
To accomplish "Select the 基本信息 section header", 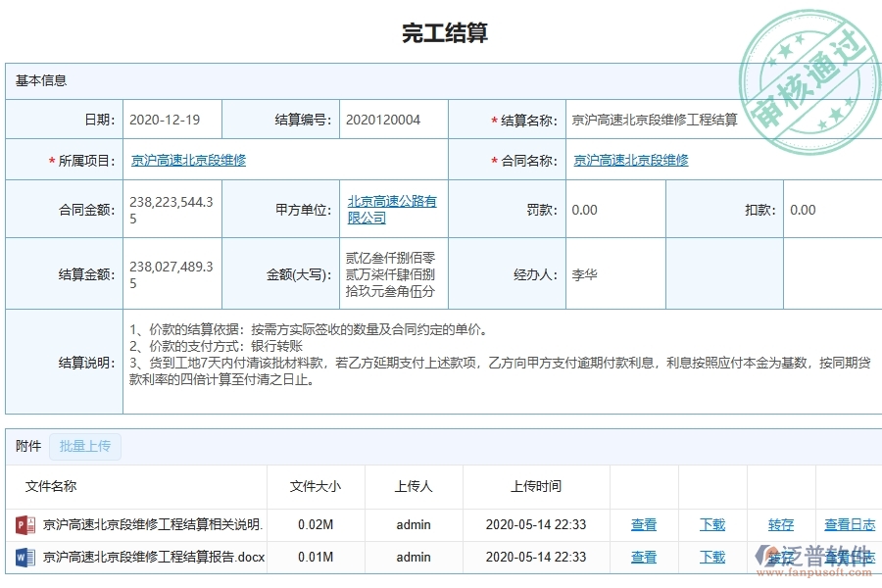I will click(x=41, y=80).
